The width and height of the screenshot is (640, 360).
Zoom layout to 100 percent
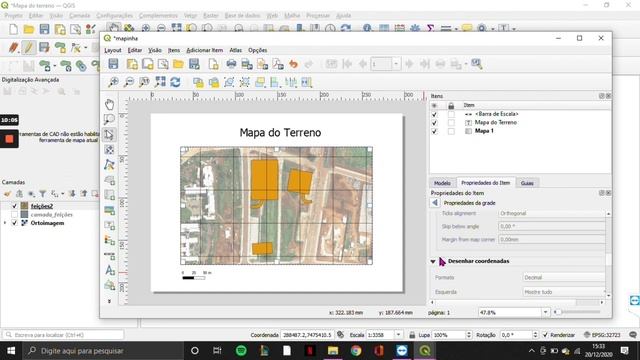(x=144, y=82)
